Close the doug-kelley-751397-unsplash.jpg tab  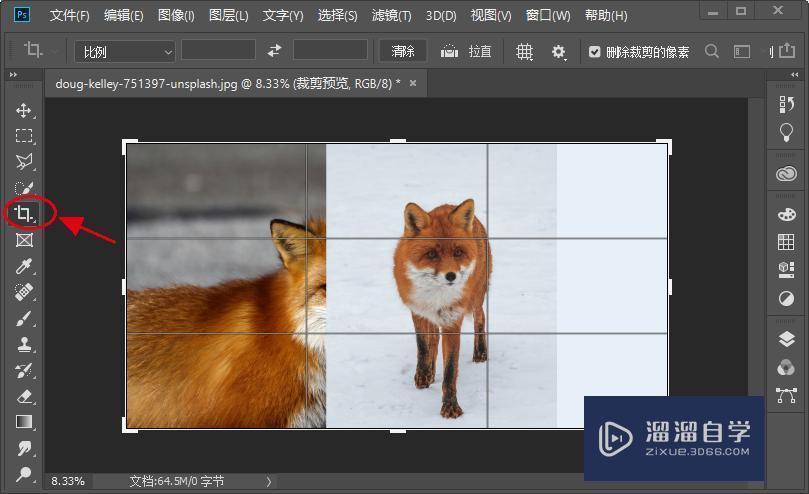tap(414, 84)
